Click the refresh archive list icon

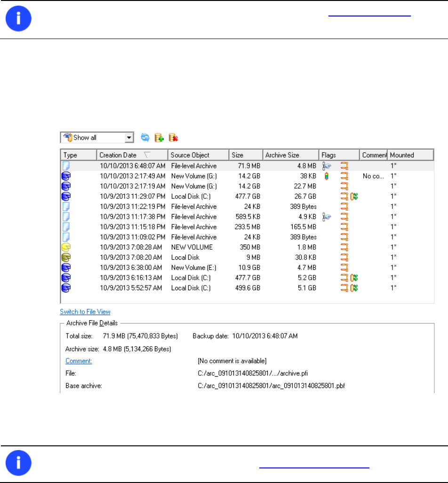[145, 137]
